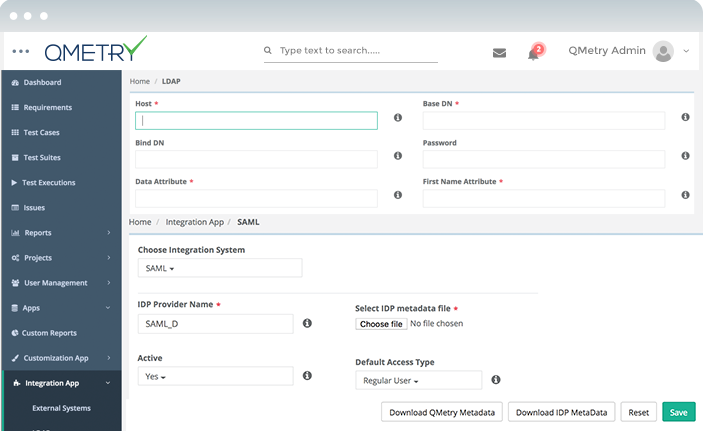Focus the Base DN input field
The image size is (703, 431).
(x=544, y=121)
